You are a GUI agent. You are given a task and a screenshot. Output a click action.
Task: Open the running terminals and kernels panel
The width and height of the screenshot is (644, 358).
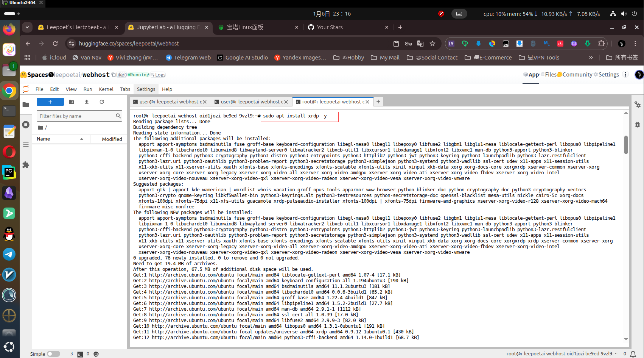(26, 125)
